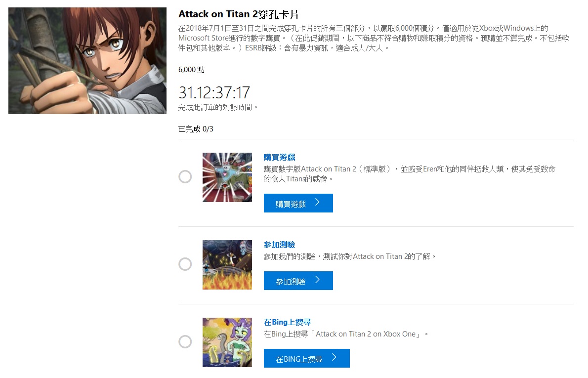588x378 pixels.
Task: Click the buy game task thumbnail image
Action: (x=227, y=177)
